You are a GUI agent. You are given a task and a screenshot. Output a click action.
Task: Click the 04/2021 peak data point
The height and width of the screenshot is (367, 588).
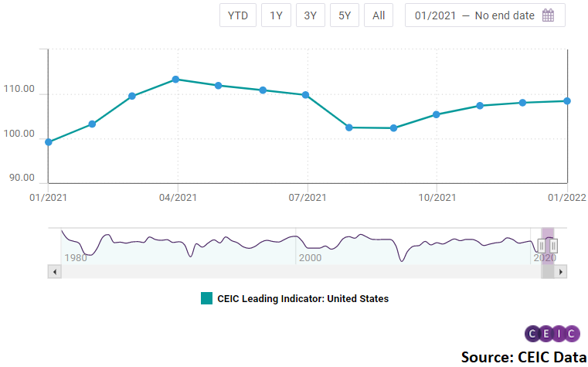[176, 79]
